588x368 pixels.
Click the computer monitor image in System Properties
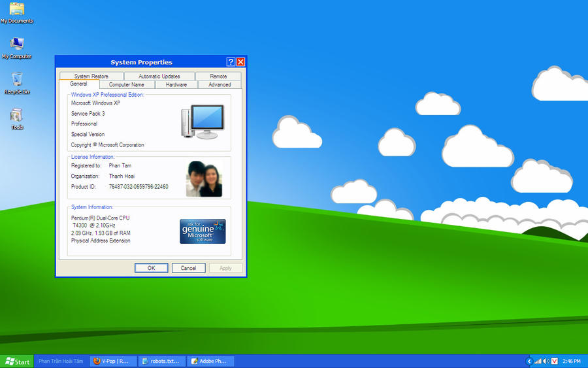coord(203,122)
